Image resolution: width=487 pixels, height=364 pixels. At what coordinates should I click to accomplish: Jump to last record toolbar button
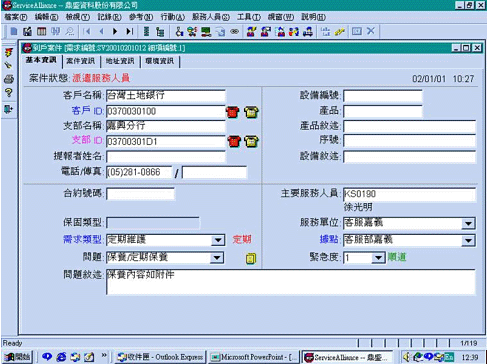[130, 32]
